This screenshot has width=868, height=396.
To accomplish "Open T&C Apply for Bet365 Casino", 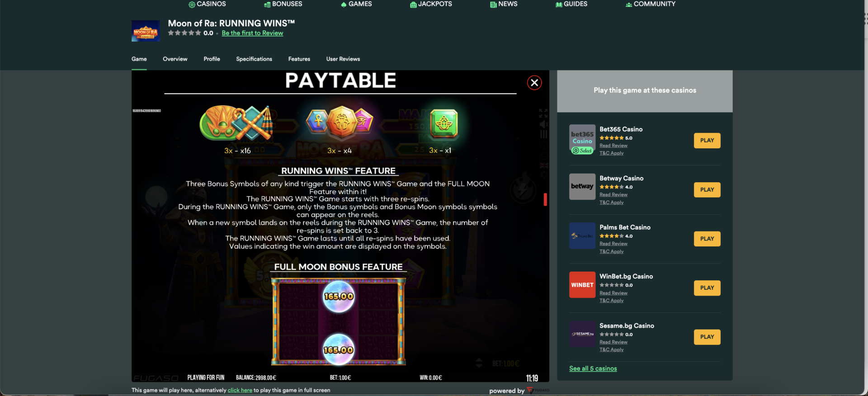I will 612,153.
